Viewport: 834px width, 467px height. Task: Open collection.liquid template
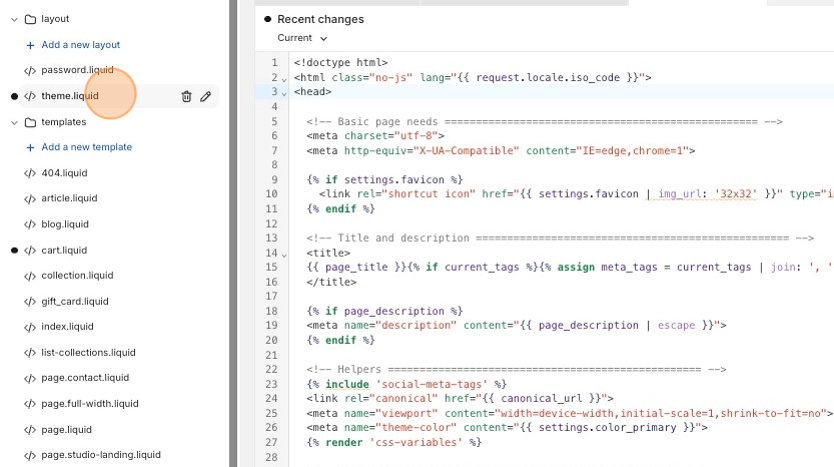[77, 275]
